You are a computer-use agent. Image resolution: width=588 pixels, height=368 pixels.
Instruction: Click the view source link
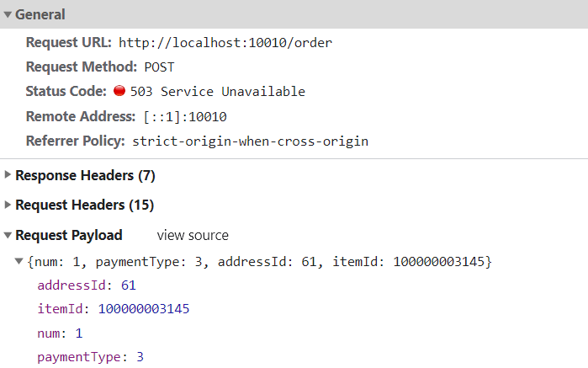click(x=193, y=236)
